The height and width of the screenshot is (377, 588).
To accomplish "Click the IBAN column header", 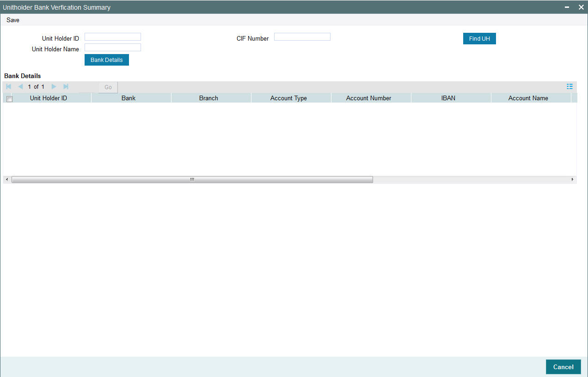I will [448, 98].
